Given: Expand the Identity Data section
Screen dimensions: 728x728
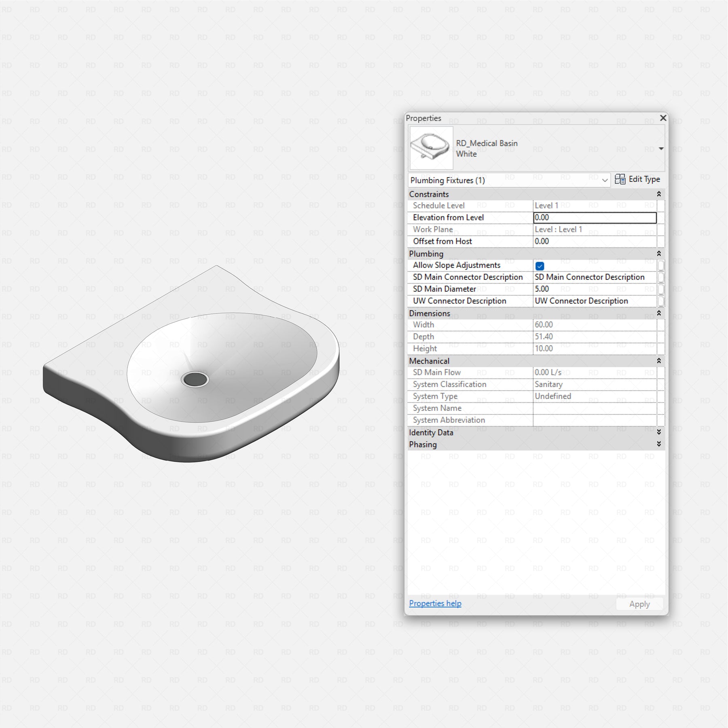Looking at the screenshot, I should (x=658, y=432).
